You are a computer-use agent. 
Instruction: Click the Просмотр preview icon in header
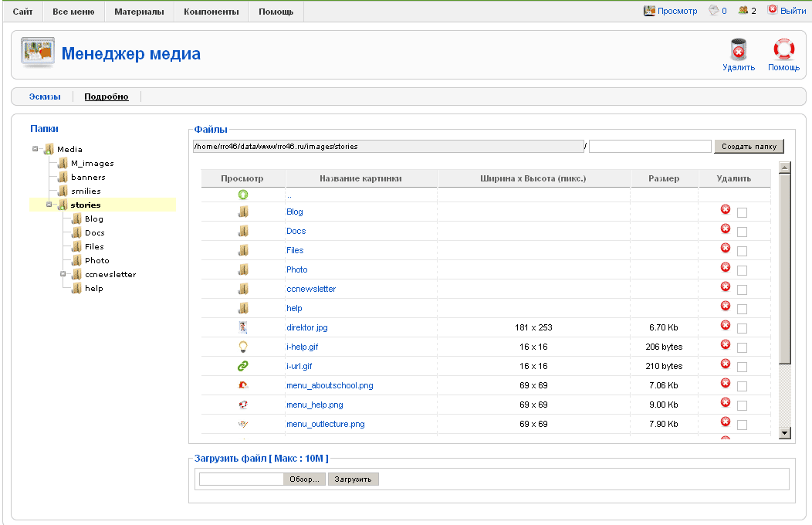[650, 11]
